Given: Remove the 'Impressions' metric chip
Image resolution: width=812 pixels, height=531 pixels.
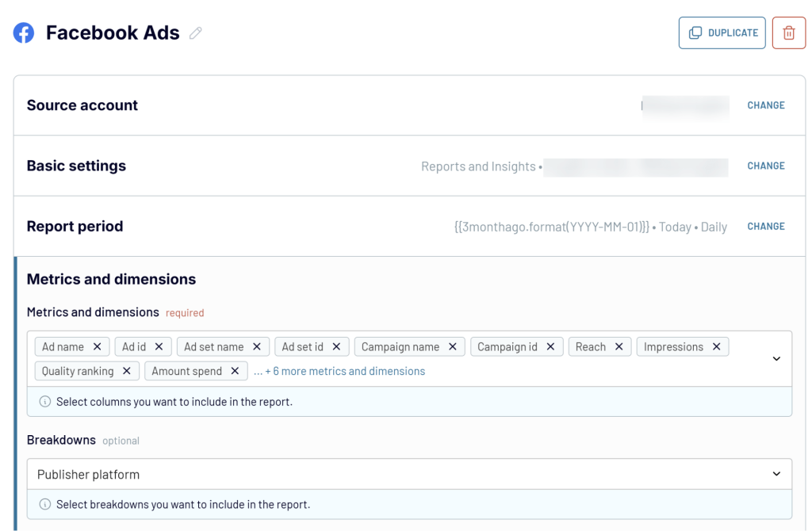Looking at the screenshot, I should tap(716, 346).
